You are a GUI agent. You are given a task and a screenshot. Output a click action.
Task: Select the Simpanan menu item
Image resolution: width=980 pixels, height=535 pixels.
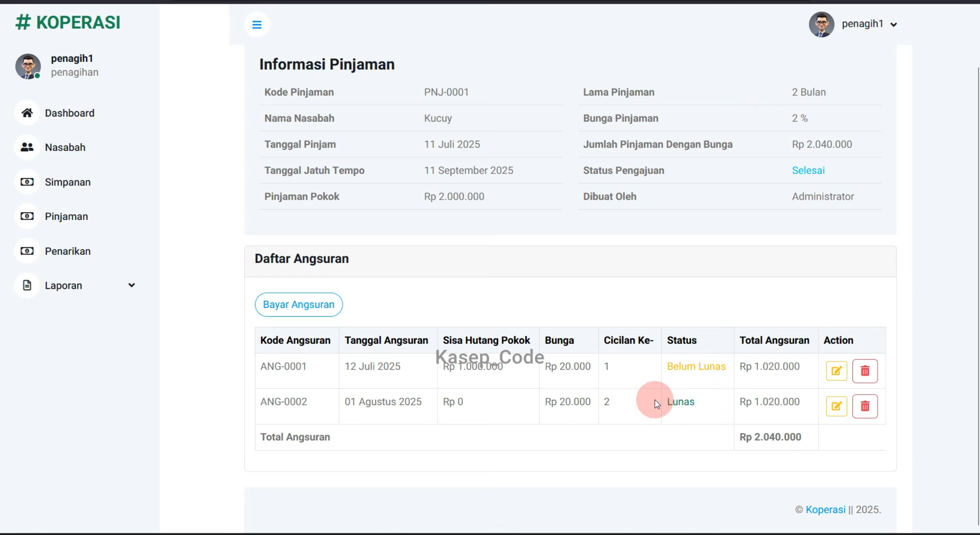point(68,182)
